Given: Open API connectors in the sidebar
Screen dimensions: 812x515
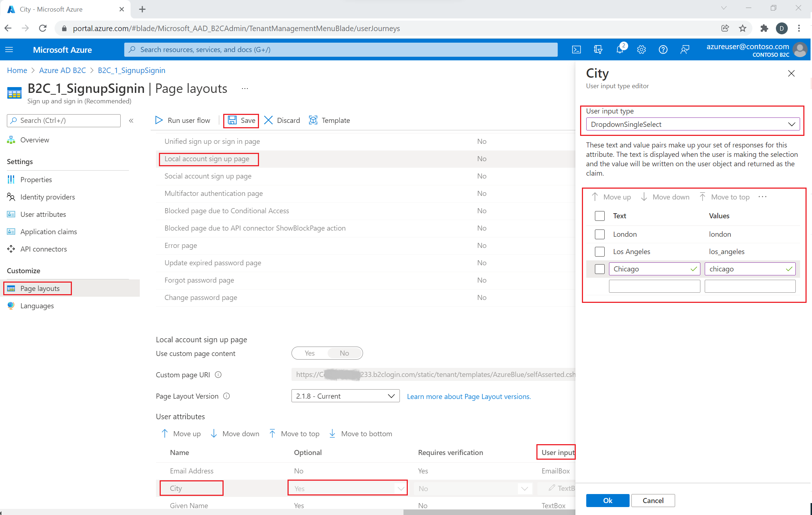Looking at the screenshot, I should [44, 249].
